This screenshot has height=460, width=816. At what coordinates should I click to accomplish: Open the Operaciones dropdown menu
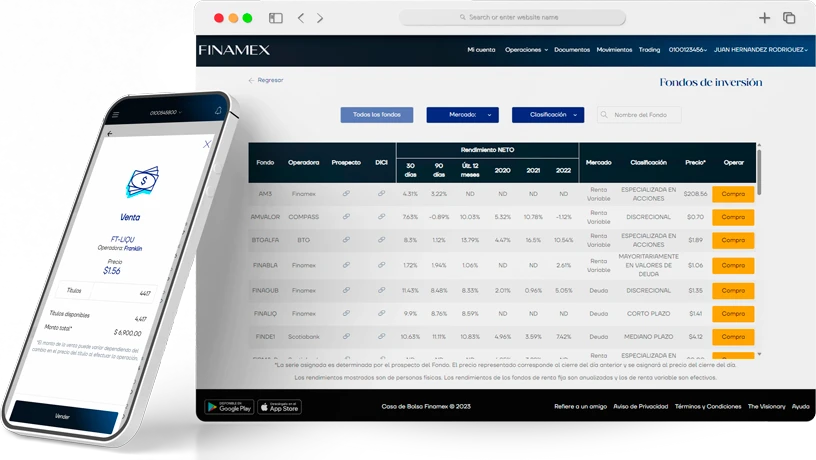526,50
